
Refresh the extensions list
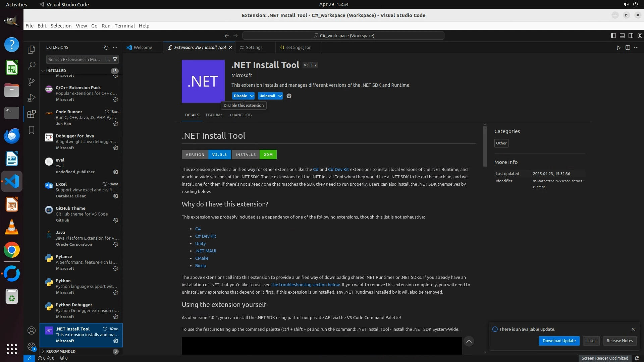click(106, 48)
